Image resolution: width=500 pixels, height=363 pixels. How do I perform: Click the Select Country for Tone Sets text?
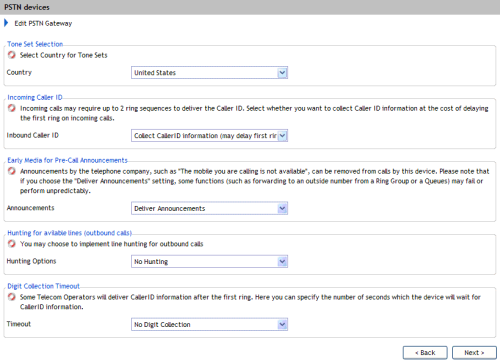(x=63, y=55)
